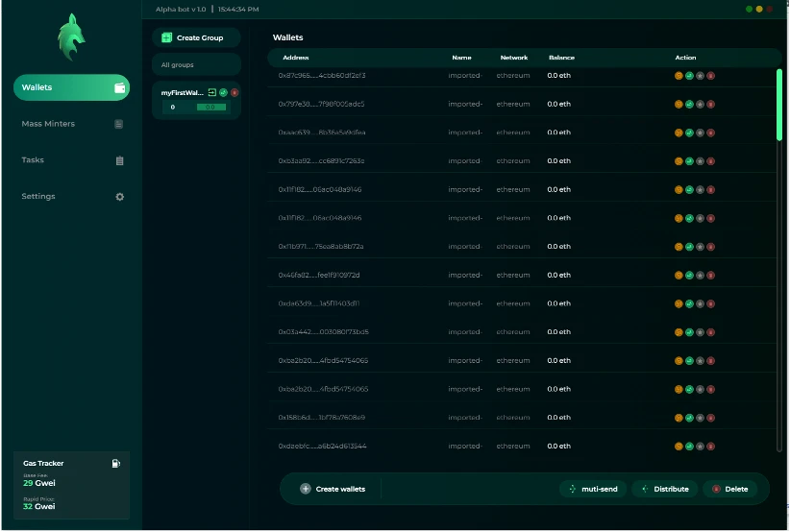Open the Mass Minters section
Viewport: 790px width, 532px height.
click(71, 124)
